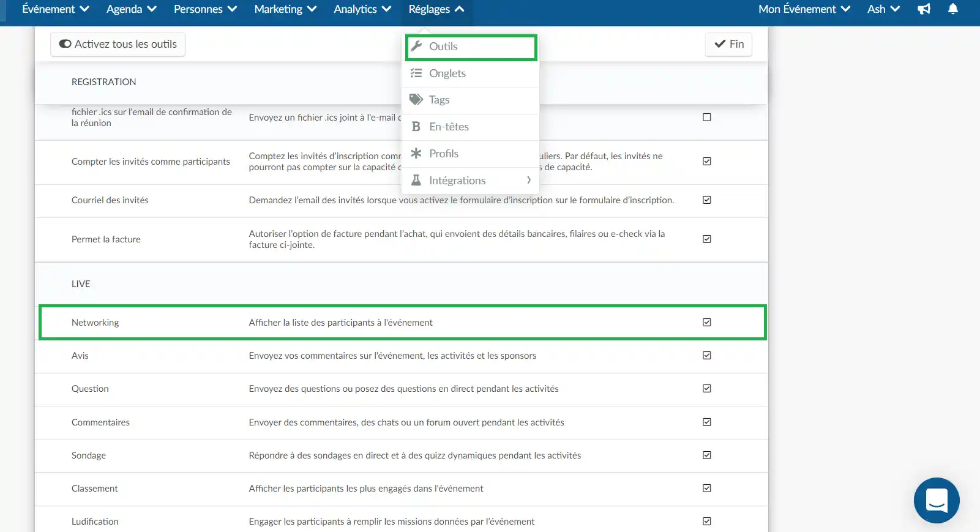The width and height of the screenshot is (980, 532).
Task: Uncheck the Permet la facture checkbox
Action: (707, 239)
